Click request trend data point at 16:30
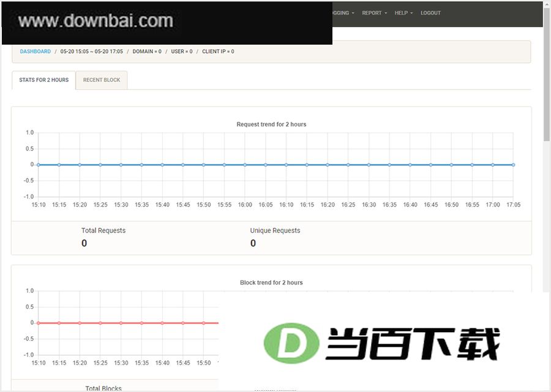 coord(369,165)
